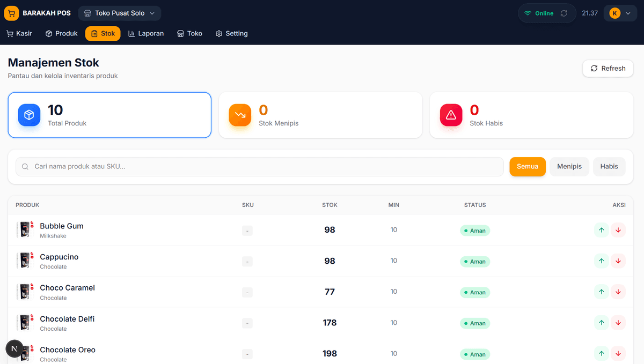Screen dimensions: 644x364
Task: Filter by the Stok Habis summary card
Action: click(531, 115)
